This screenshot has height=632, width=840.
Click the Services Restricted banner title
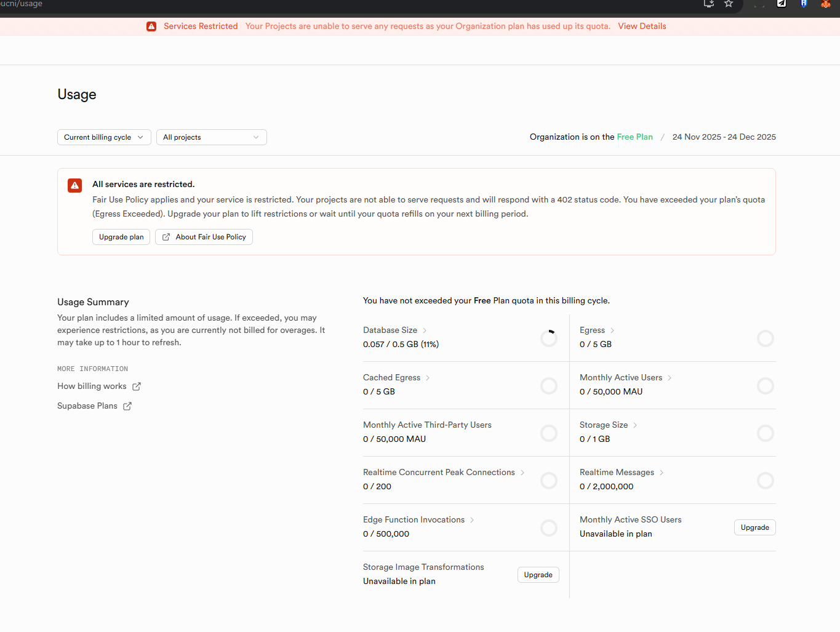click(x=201, y=26)
